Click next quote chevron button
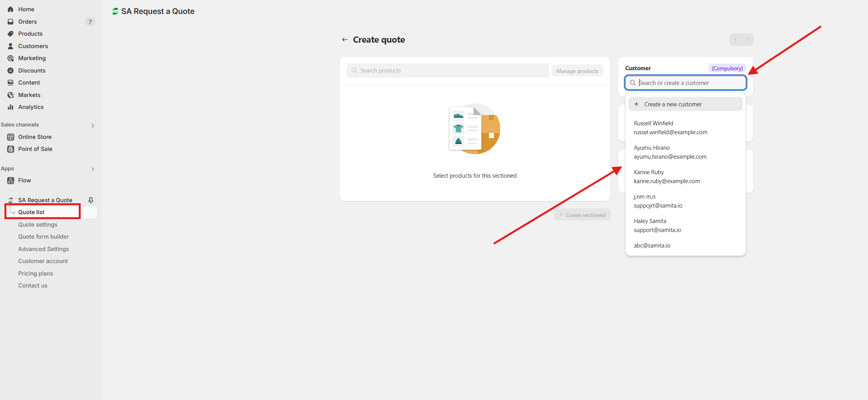 tap(747, 40)
